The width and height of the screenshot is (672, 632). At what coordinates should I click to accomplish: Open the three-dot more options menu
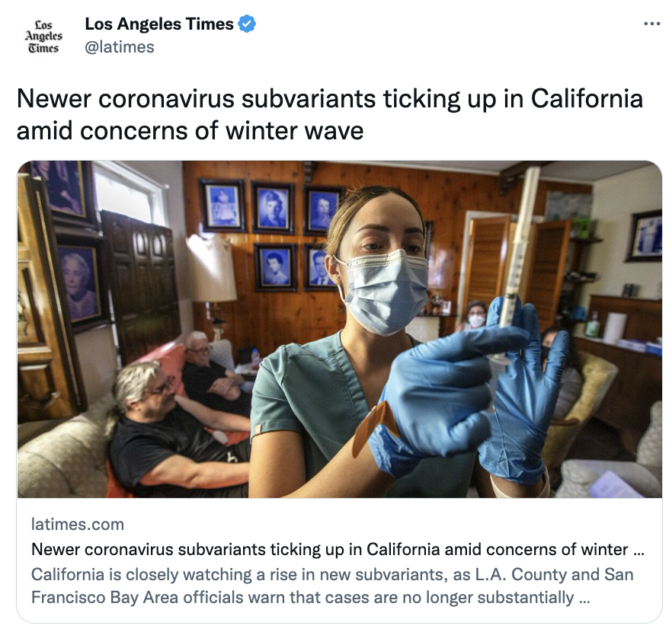pos(652,24)
